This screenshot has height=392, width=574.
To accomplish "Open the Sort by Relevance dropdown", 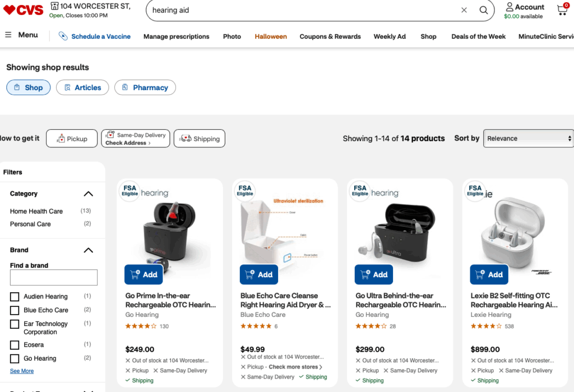I will 529,138.
